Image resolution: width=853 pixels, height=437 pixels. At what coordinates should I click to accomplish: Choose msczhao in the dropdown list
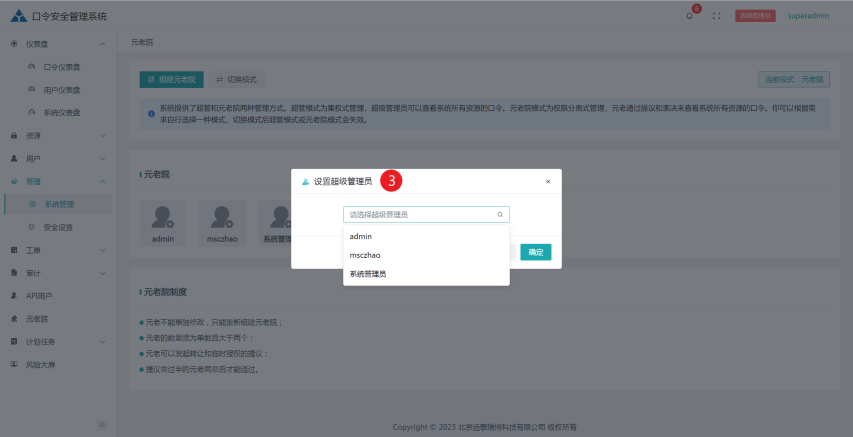(365, 255)
